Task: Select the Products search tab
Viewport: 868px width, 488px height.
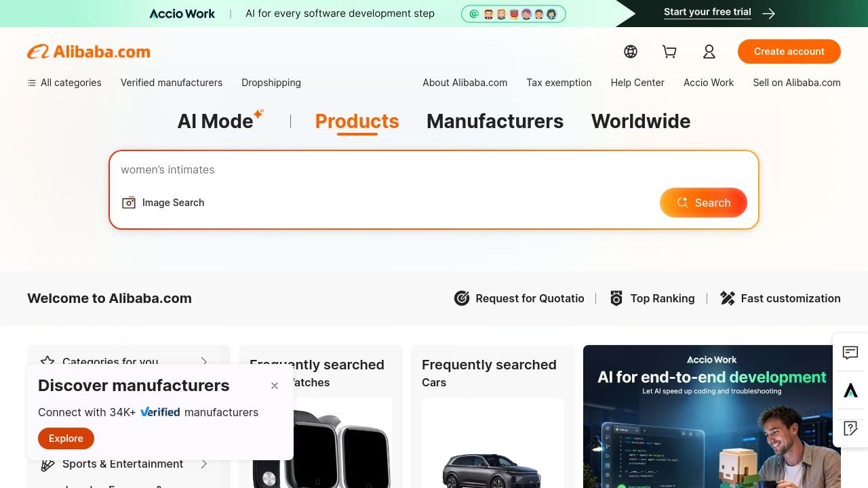Action: [357, 121]
